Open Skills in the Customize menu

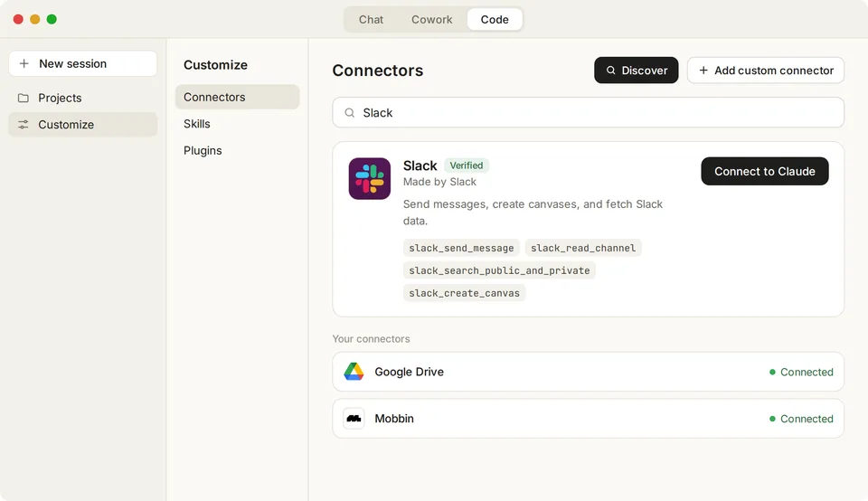tap(238, 124)
